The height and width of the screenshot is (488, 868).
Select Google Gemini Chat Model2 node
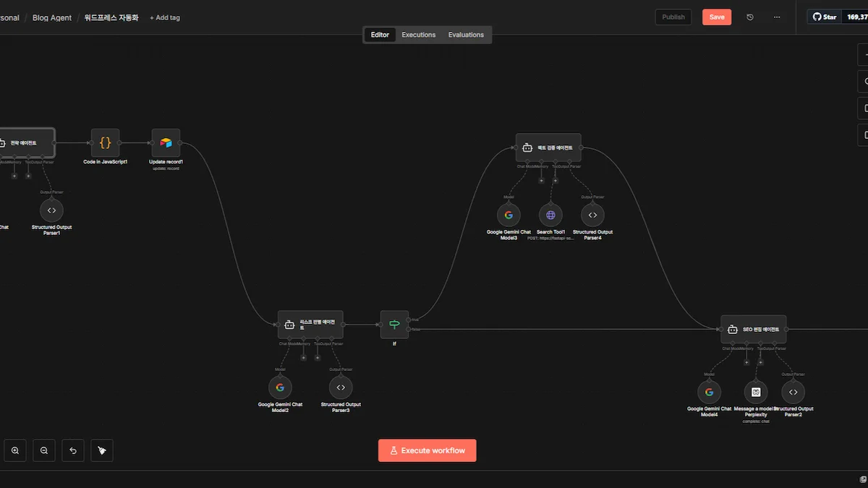coord(280,387)
